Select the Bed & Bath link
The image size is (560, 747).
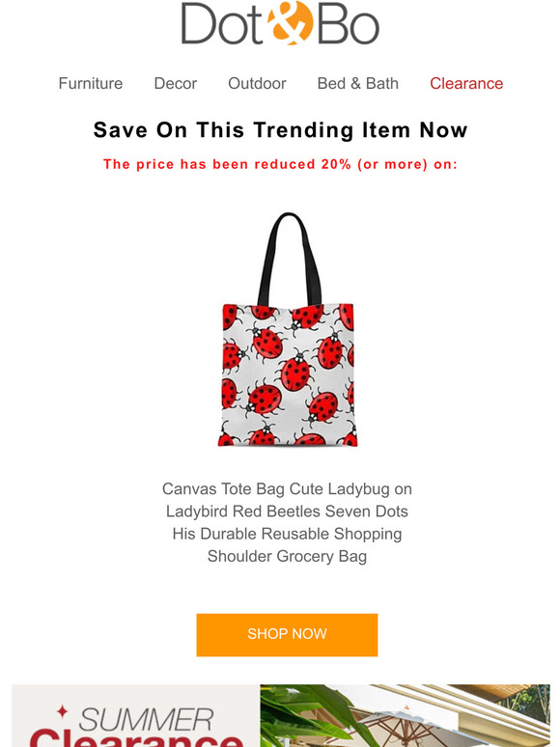[x=358, y=83]
